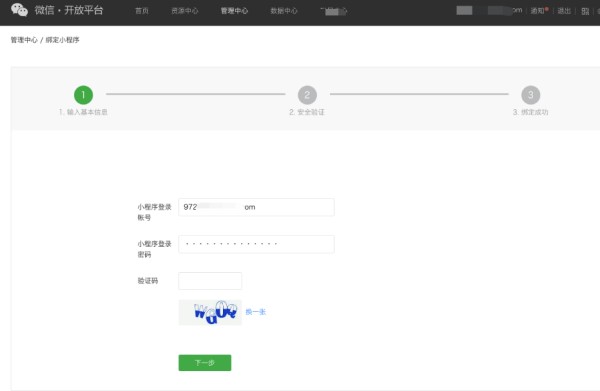The image size is (600, 391).
Task: Click step 3 gray circle
Action: tap(531, 95)
